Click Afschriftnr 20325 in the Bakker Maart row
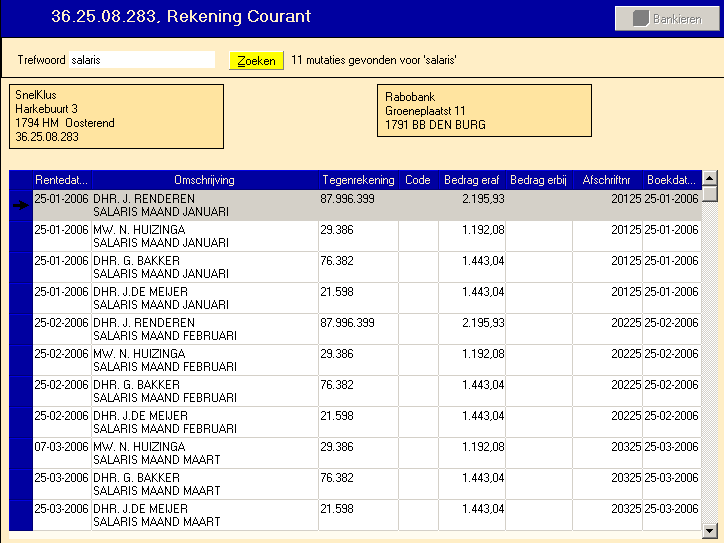 [626, 477]
